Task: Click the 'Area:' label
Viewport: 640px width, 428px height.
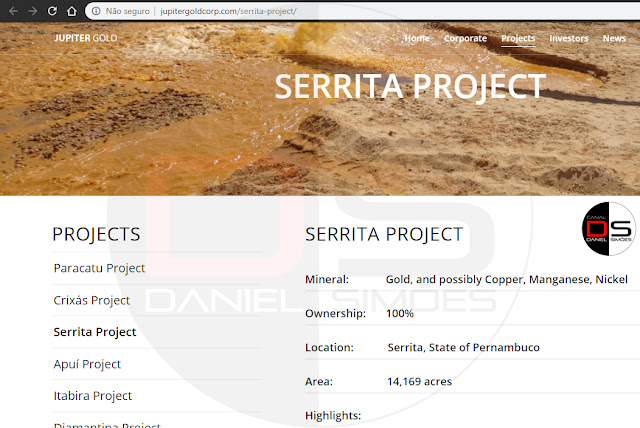Action: point(319,381)
